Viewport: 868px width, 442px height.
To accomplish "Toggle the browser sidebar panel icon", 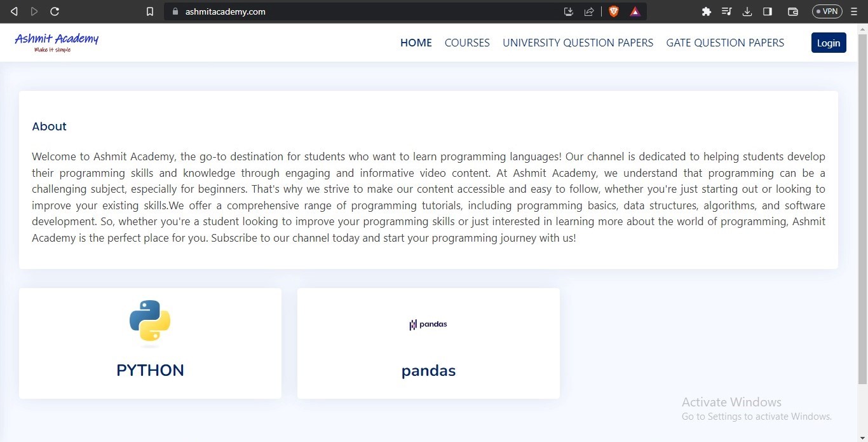I will click(768, 11).
